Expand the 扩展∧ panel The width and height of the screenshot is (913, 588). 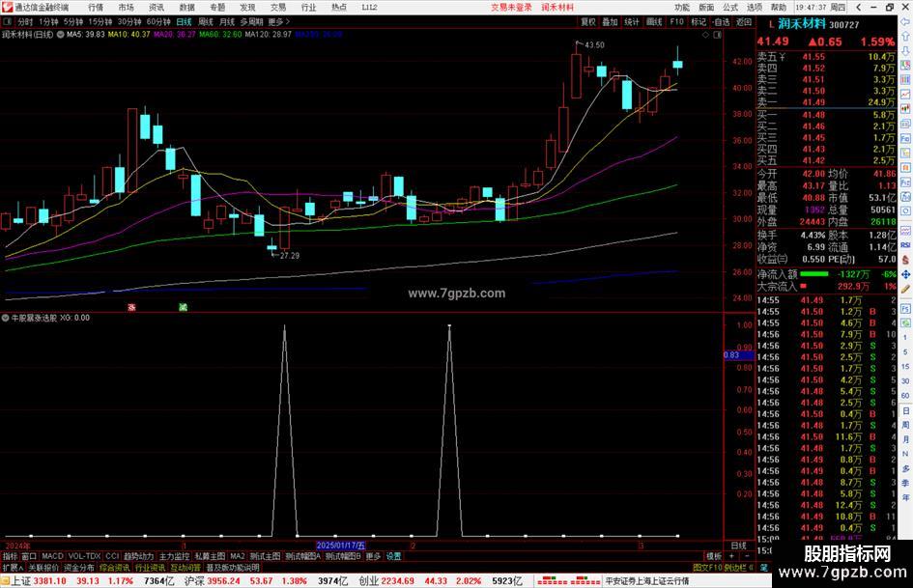pos(13,568)
